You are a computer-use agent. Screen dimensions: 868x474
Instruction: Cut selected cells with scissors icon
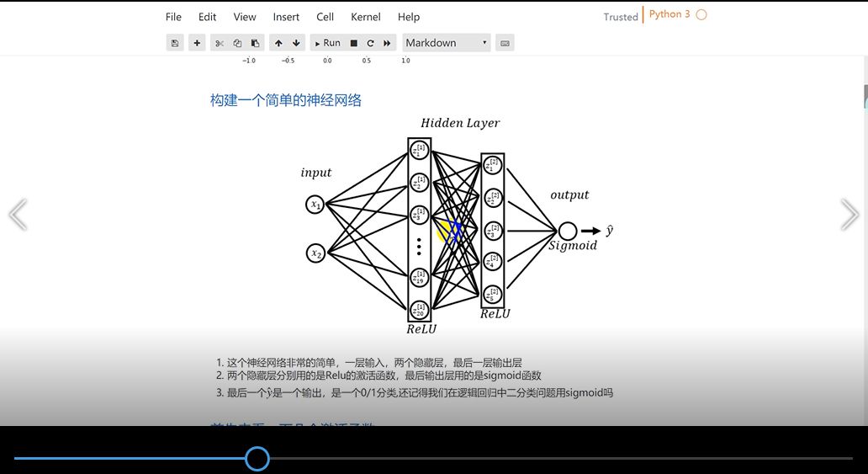(220, 43)
